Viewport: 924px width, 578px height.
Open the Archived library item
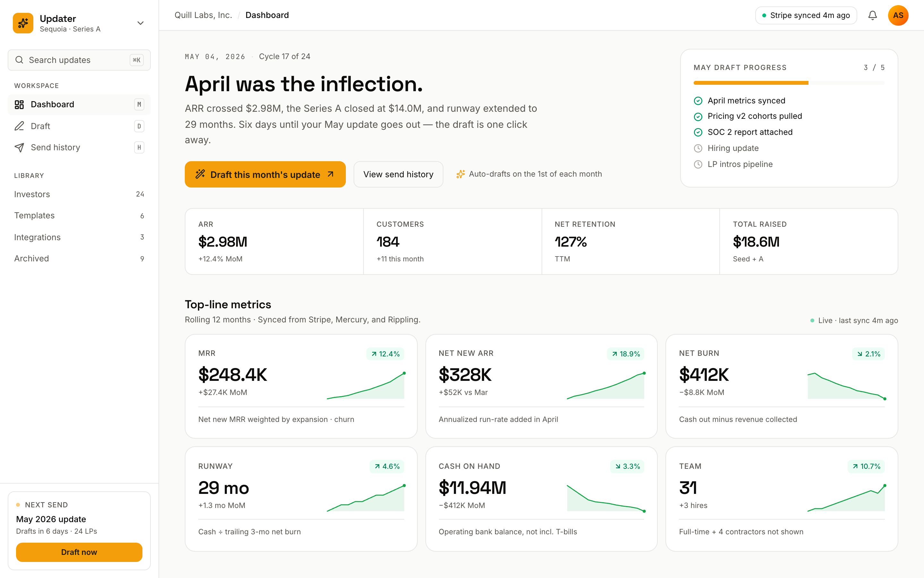(79, 258)
